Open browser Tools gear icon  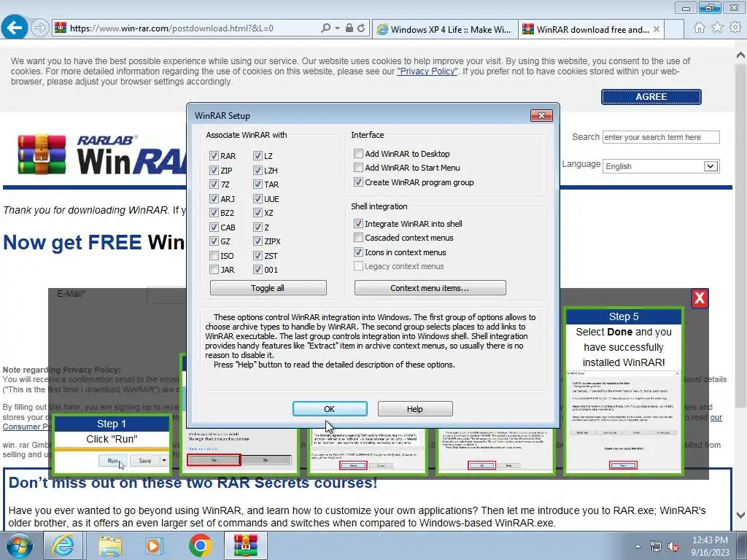pos(735,28)
